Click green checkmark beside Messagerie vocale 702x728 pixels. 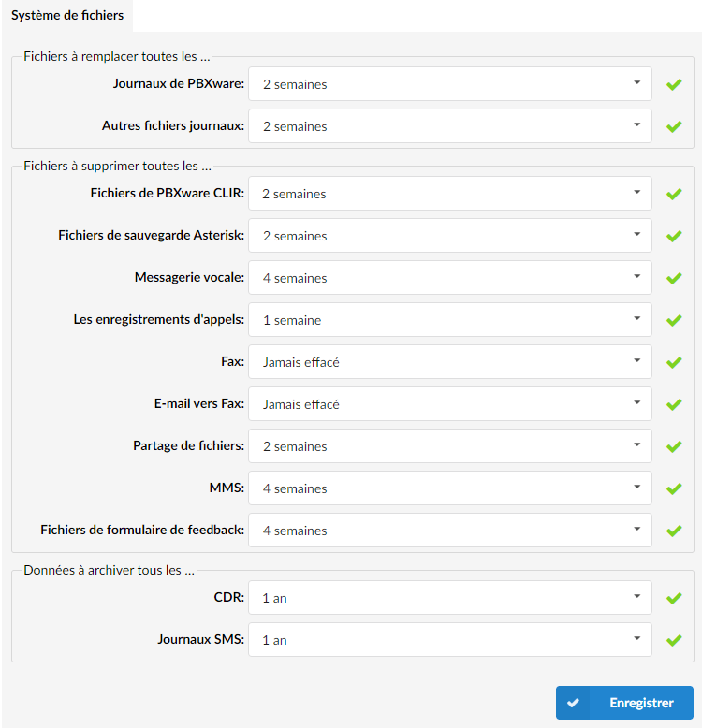tap(674, 278)
